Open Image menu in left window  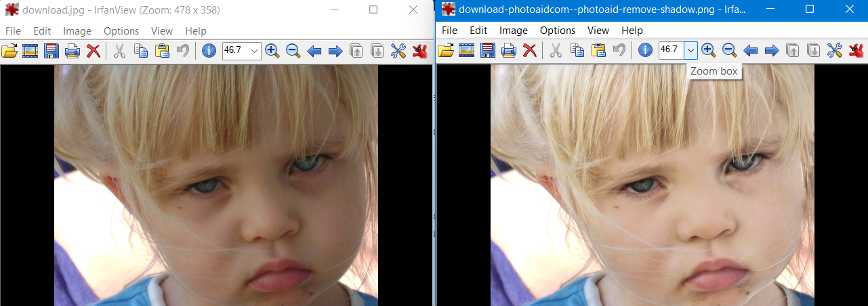(77, 31)
